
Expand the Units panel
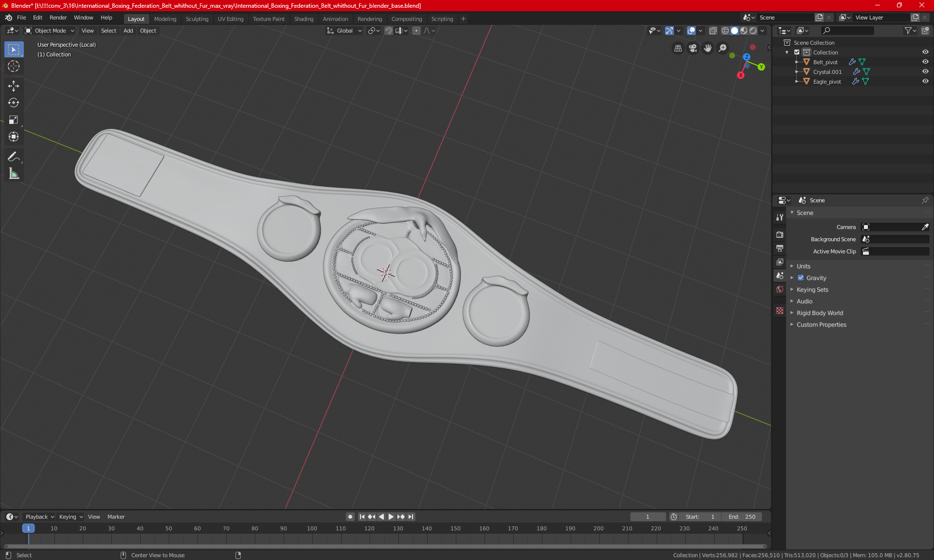804,266
